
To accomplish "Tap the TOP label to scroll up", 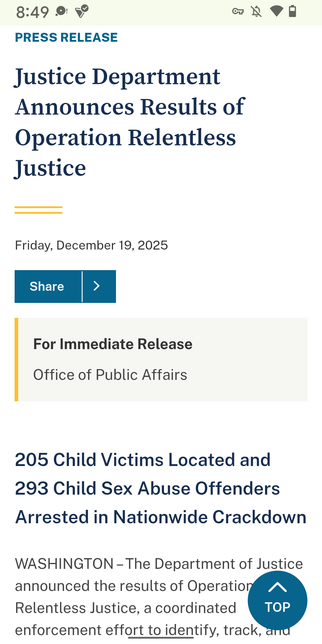I will [x=277, y=607].
